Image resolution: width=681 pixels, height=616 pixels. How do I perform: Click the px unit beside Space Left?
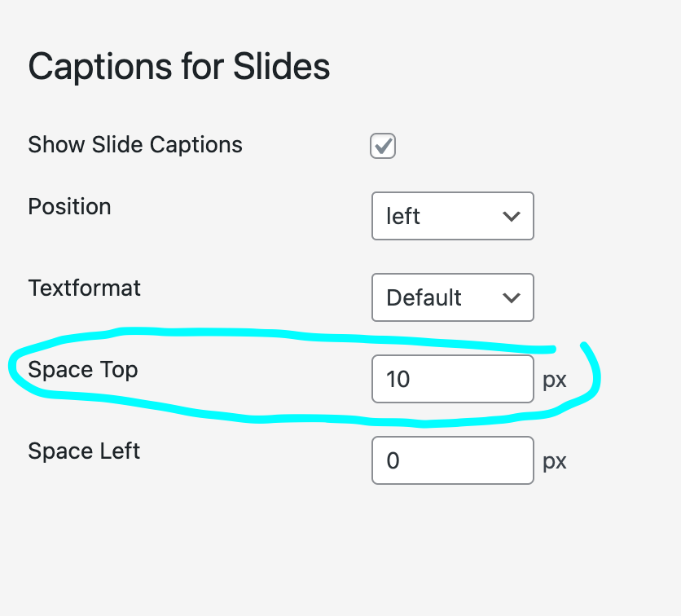click(x=554, y=461)
